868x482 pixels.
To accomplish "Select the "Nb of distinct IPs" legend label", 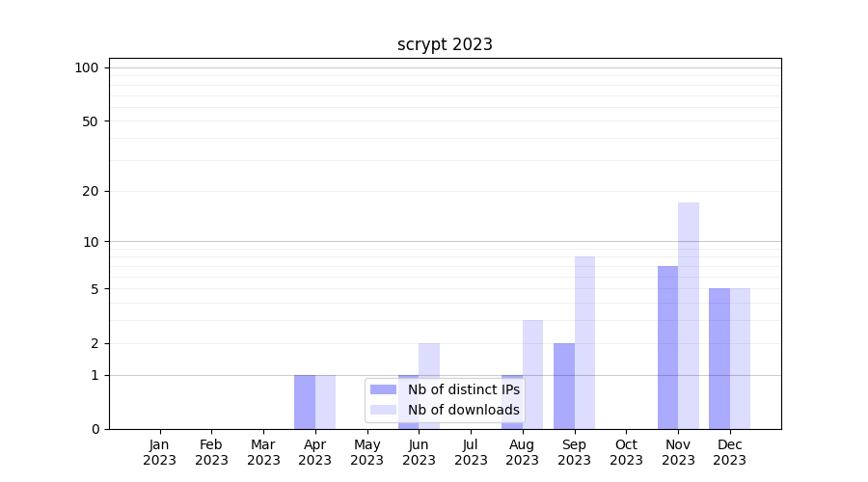I will point(463,389).
